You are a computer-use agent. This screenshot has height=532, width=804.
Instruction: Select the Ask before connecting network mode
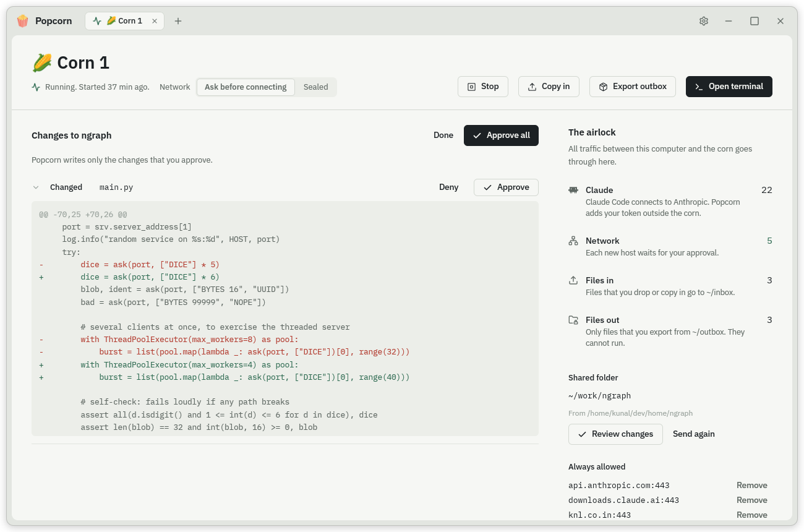(246, 87)
